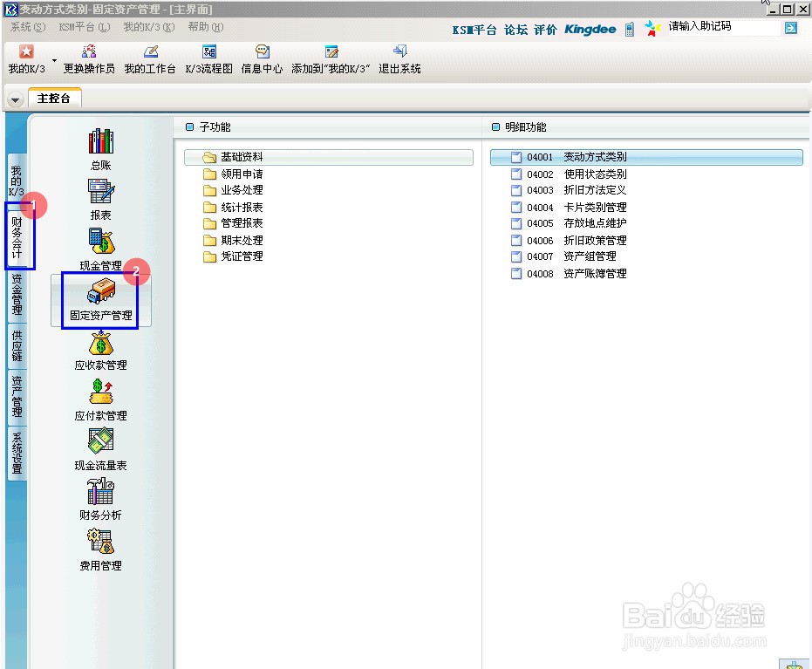
Task: Click the mobile phone icon near Kingdee
Action: [629, 30]
